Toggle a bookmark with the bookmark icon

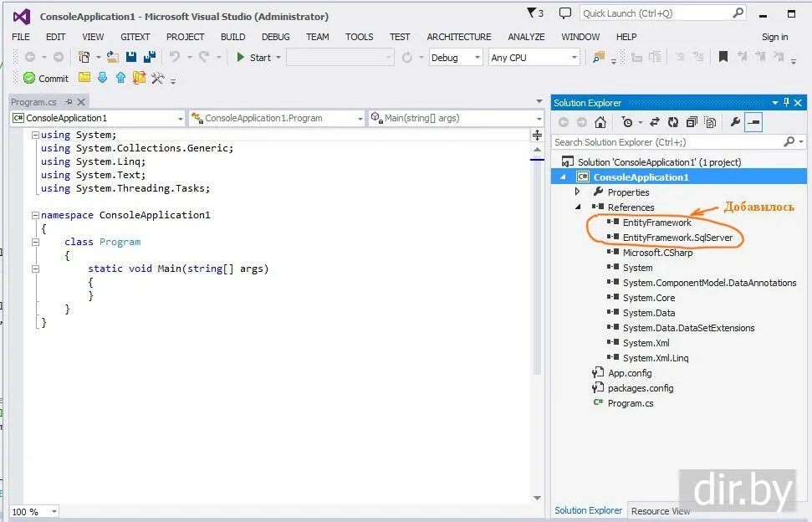tap(723, 56)
